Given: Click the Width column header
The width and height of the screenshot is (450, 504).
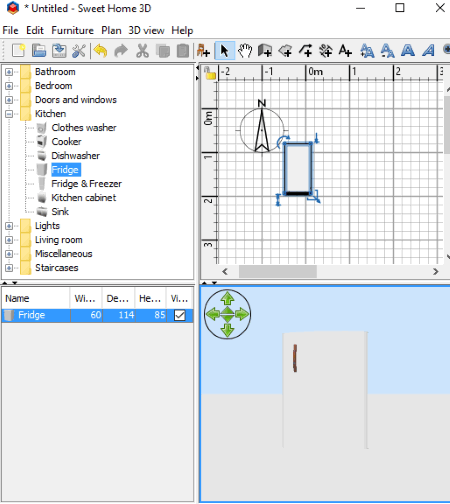Looking at the screenshot, I should (x=86, y=298).
